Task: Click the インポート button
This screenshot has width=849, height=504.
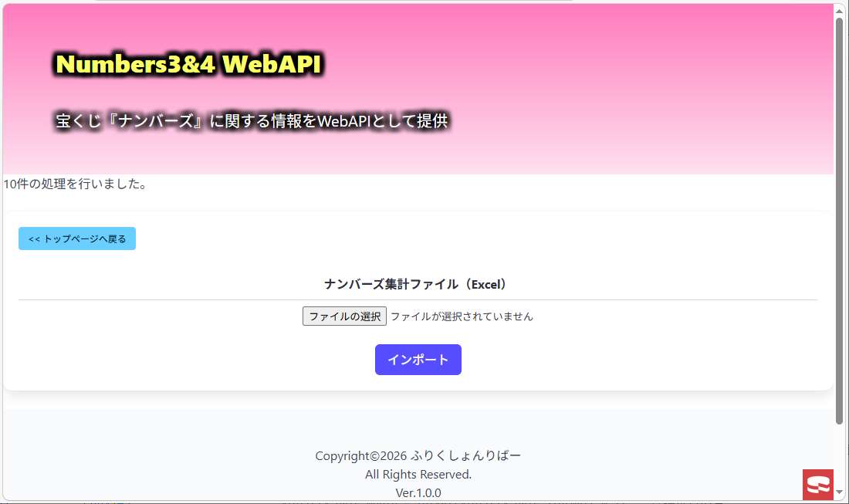Action: pos(418,360)
